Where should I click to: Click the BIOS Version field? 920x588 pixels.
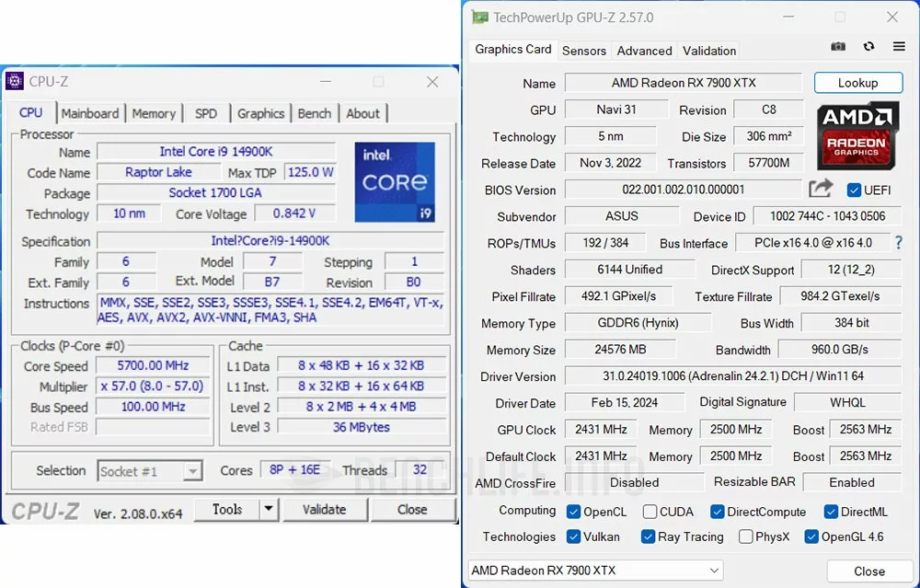[x=684, y=189]
